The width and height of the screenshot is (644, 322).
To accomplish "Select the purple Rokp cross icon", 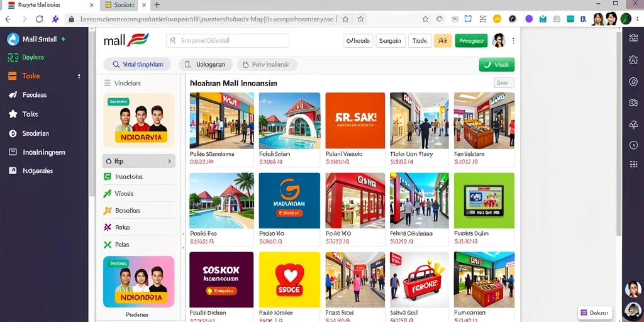I will pos(108,227).
